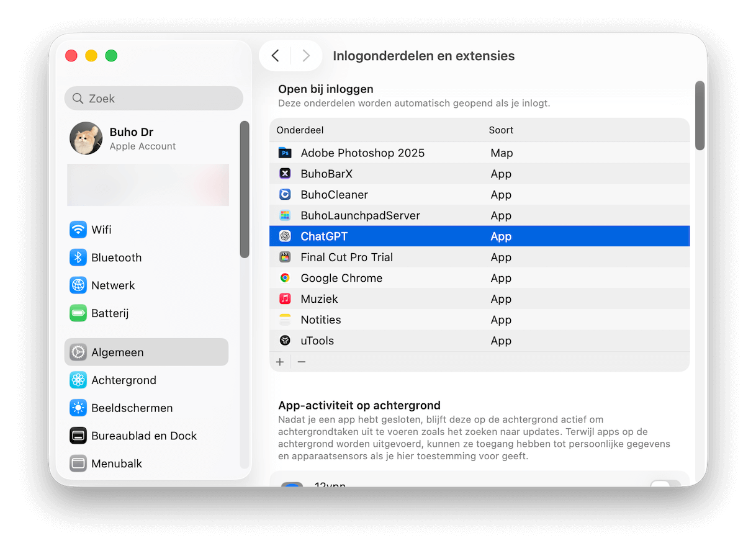This screenshot has width=756, height=551.
Task: Remove selected item with minus button
Action: [302, 362]
